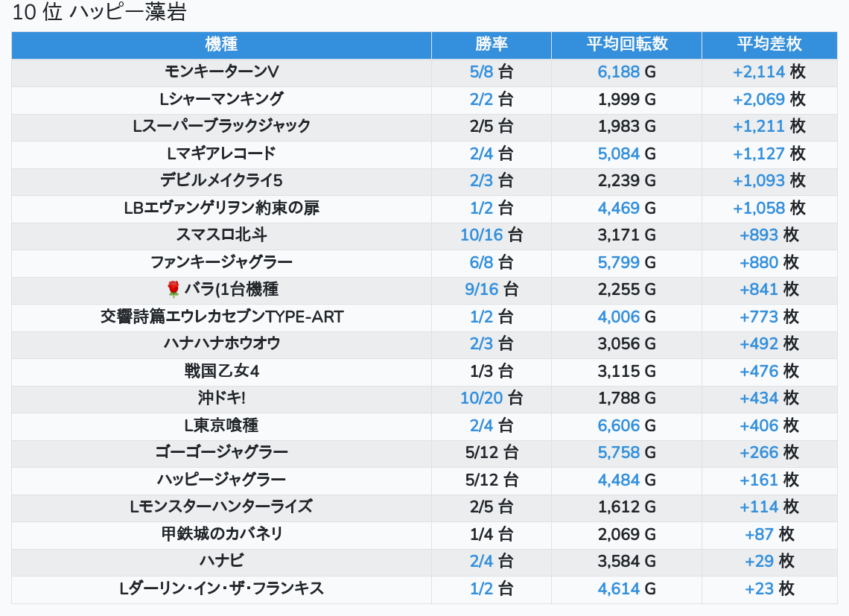Click the average difference value +87 枚
The image size is (849, 616).
click(x=769, y=534)
